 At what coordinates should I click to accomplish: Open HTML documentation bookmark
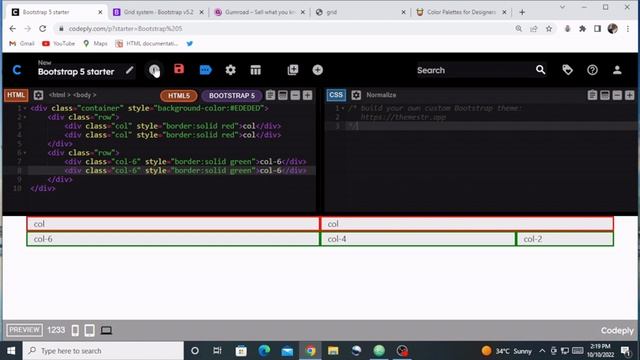[x=147, y=43]
